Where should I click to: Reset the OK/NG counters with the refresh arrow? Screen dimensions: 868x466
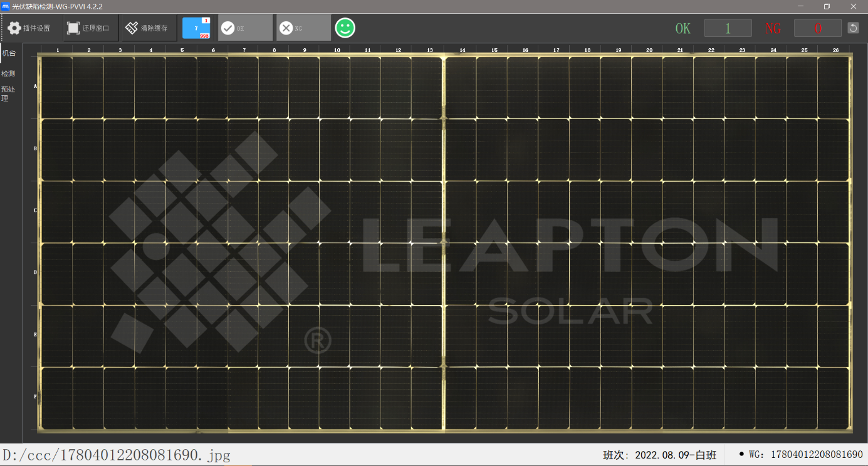click(853, 28)
